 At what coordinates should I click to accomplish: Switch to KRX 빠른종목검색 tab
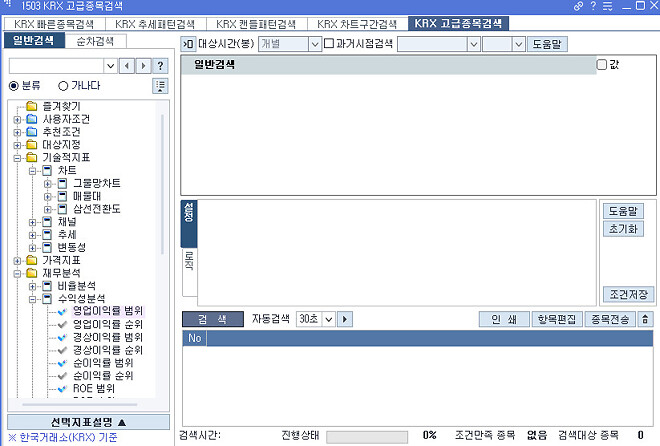54,24
